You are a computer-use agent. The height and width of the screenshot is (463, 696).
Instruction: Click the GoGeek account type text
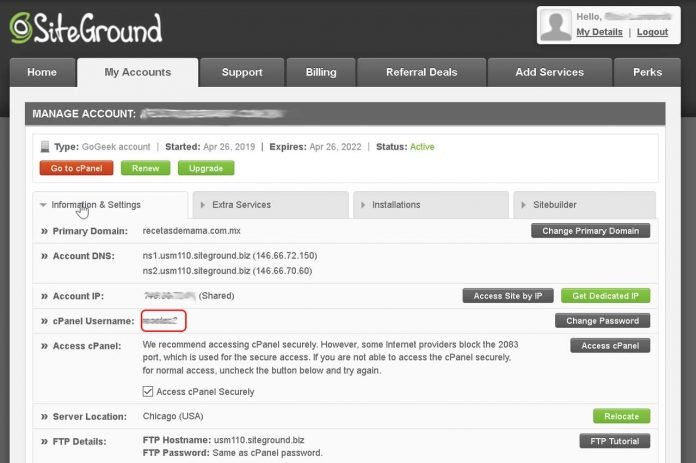(116, 146)
